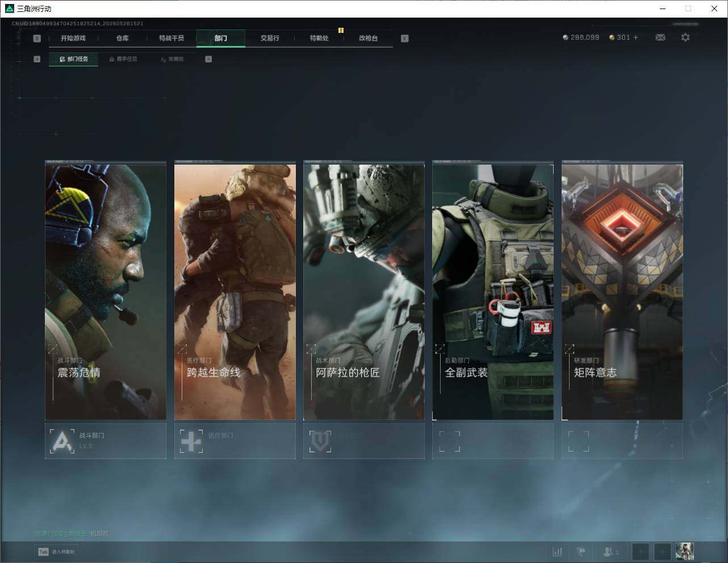Click the 三角洲行动 title bar app icon
The width and height of the screenshot is (728, 563).
[x=9, y=9]
